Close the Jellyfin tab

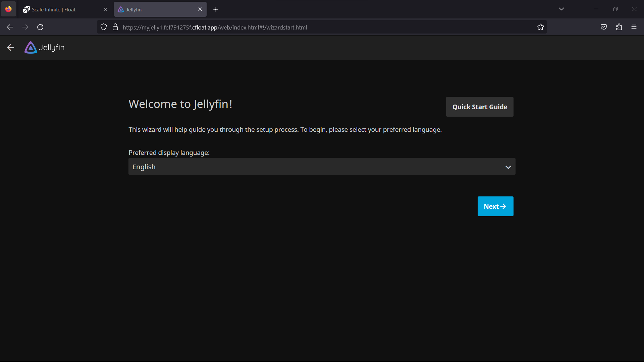coord(200,9)
